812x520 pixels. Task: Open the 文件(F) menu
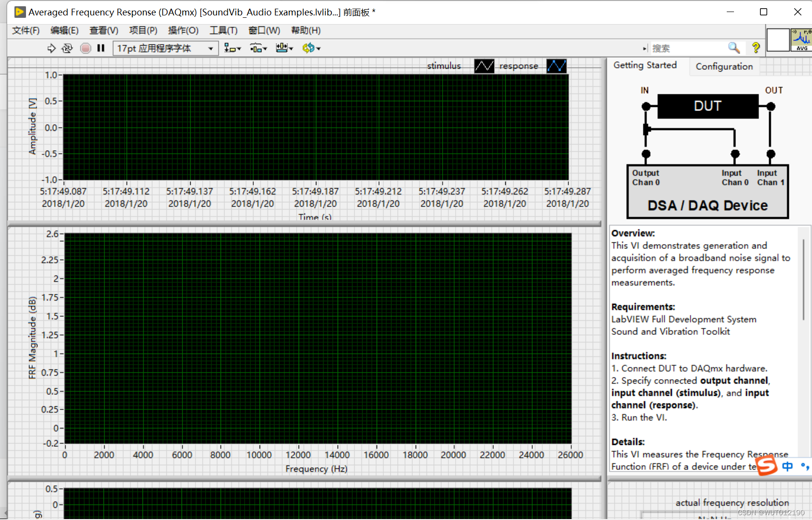tap(26, 30)
